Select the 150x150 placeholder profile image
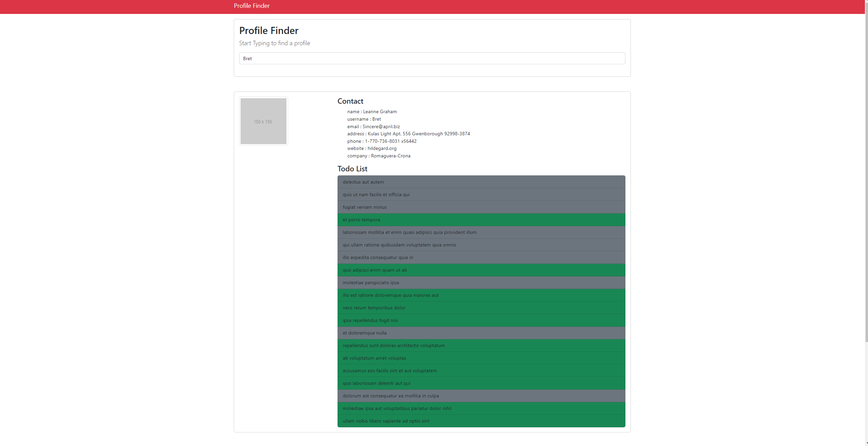This screenshot has width=868, height=446. point(263,121)
